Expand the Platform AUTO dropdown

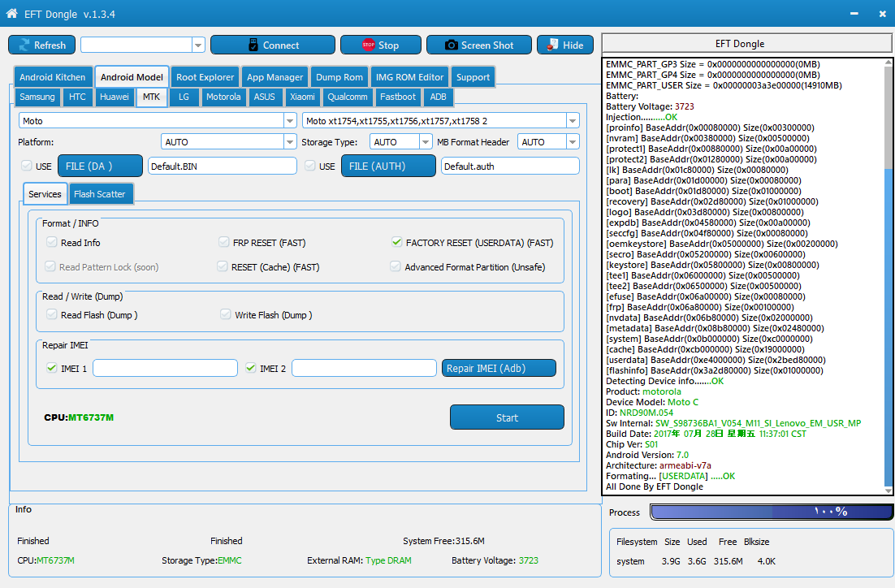click(x=290, y=142)
